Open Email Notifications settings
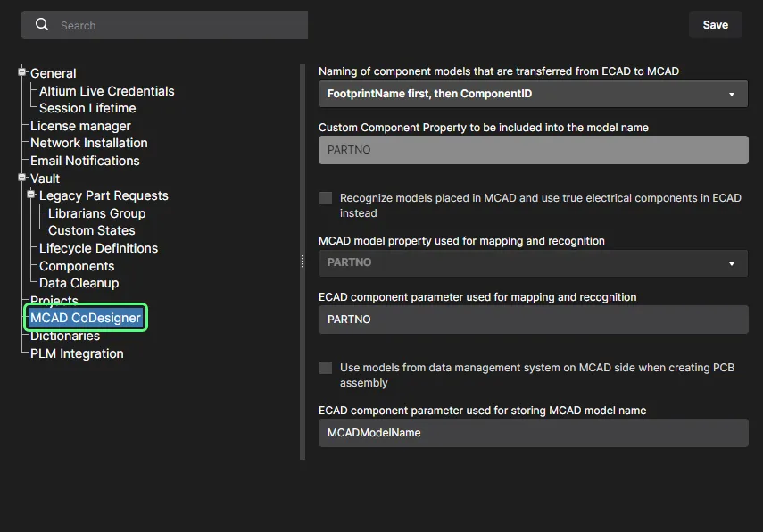 coord(85,161)
